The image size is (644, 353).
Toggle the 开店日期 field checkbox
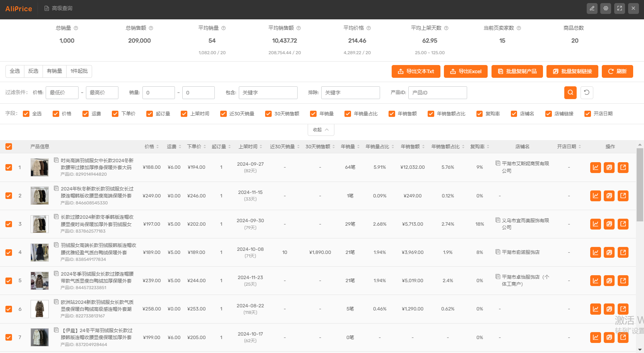[x=587, y=114]
